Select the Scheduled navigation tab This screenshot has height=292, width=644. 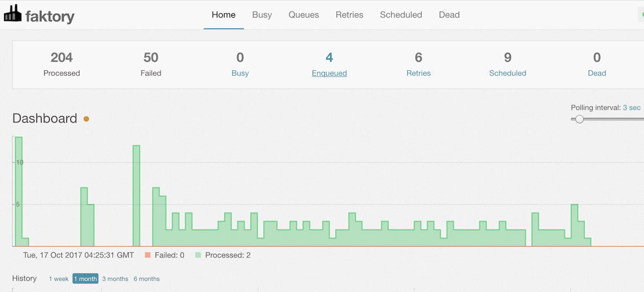click(x=401, y=15)
